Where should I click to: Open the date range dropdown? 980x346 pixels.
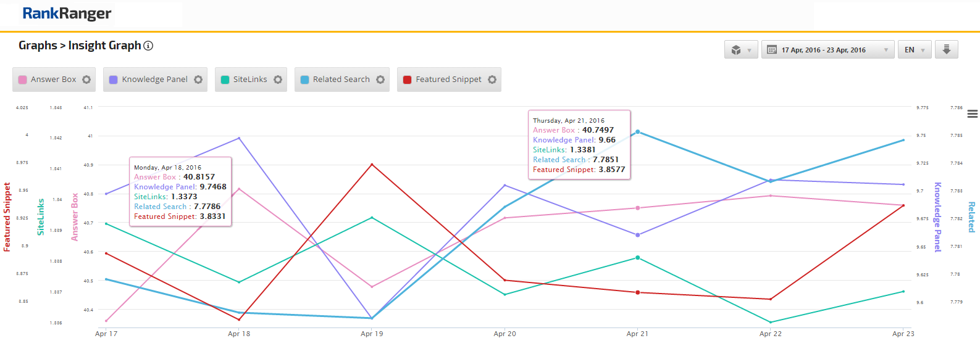[827, 50]
